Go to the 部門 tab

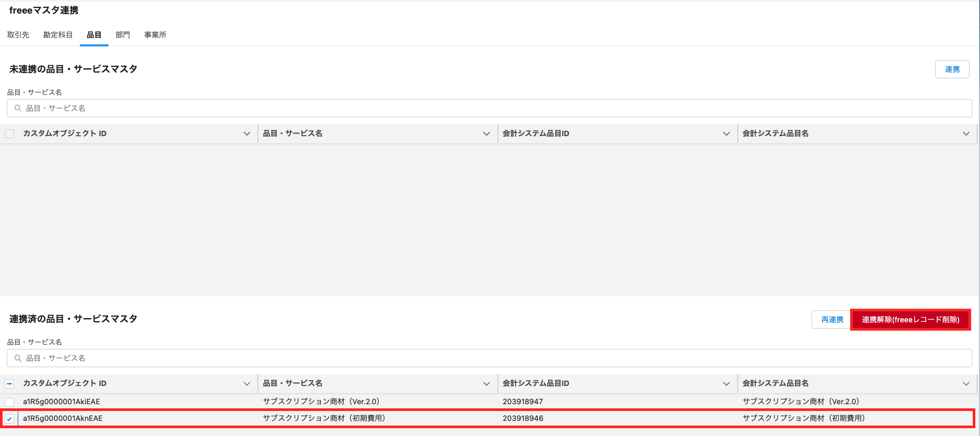click(x=123, y=35)
